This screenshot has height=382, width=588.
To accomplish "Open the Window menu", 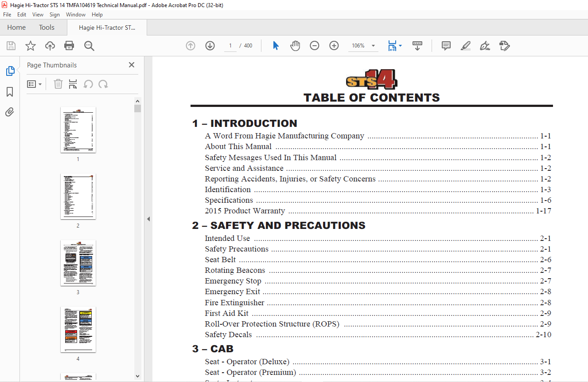I will pyautogui.click(x=76, y=15).
